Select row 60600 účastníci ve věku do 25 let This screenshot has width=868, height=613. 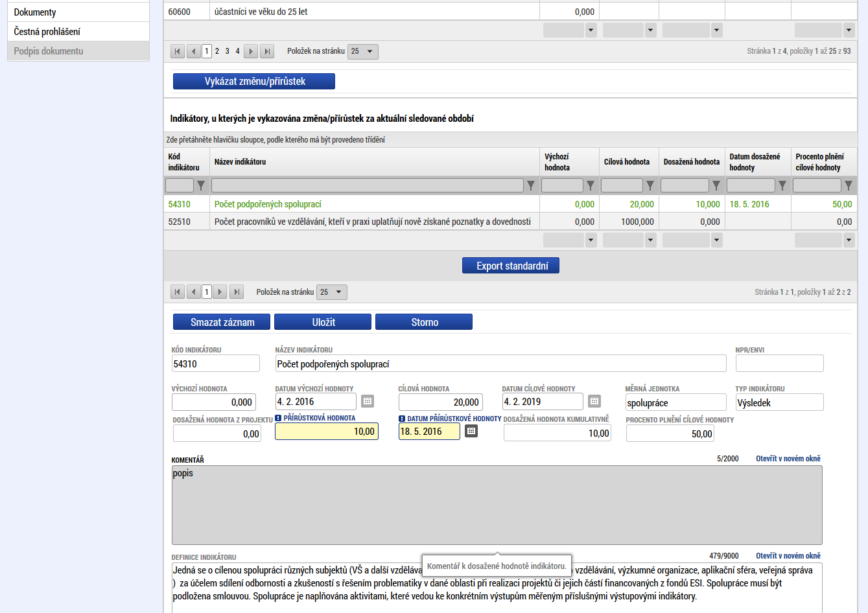(510, 12)
